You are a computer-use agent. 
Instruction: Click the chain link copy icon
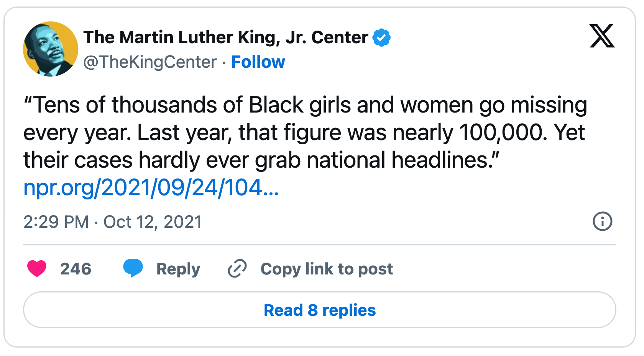tap(237, 268)
